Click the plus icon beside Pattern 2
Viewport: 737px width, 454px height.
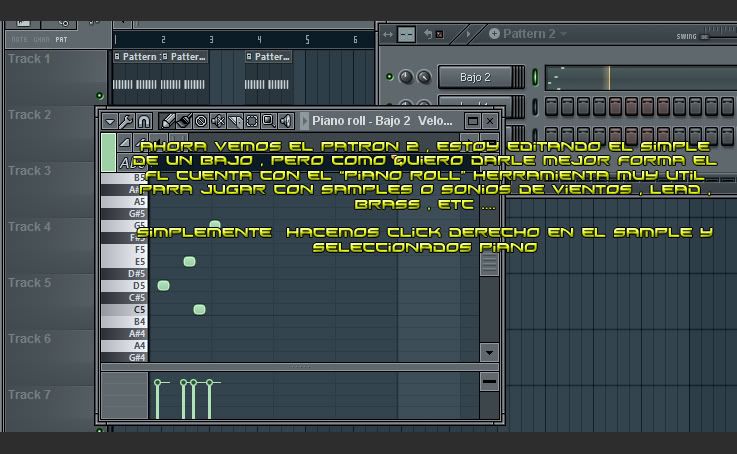(494, 33)
